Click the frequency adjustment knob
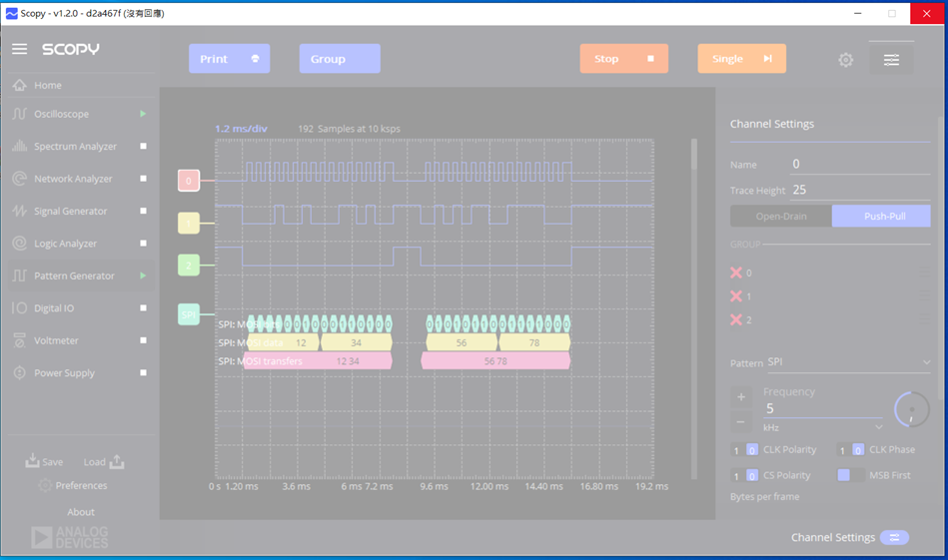This screenshot has height=560, width=948. [x=911, y=409]
